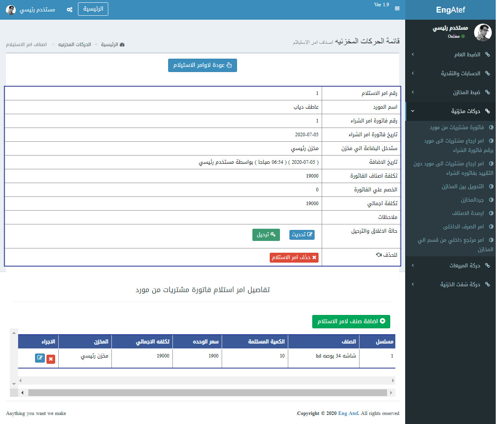Expand حركة المبيعات chevron
This screenshot has width=504, height=424.
413,265
